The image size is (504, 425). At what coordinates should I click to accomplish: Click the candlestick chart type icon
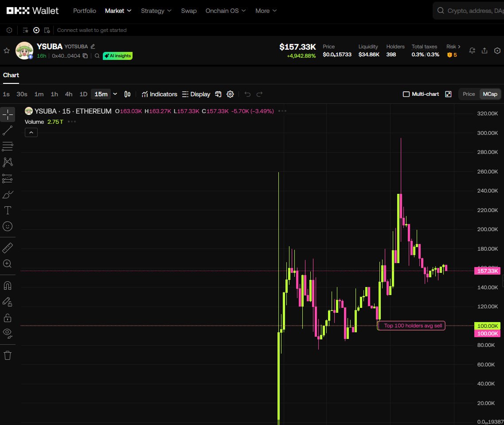pos(127,94)
